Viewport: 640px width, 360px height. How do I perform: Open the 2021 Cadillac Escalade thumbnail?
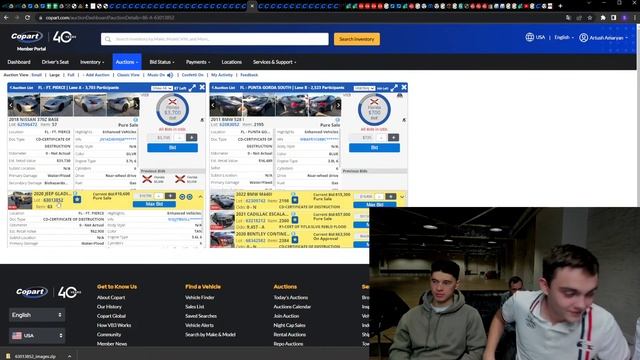(222, 221)
